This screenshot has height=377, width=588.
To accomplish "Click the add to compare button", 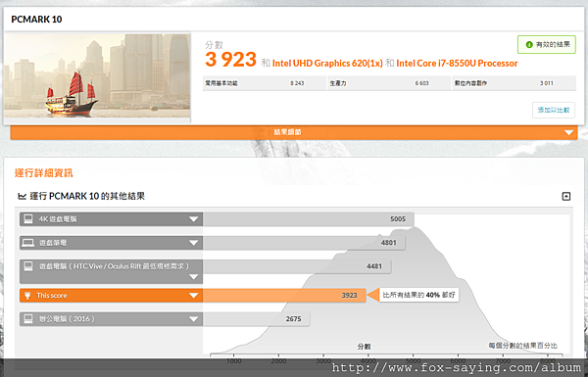I will (554, 111).
